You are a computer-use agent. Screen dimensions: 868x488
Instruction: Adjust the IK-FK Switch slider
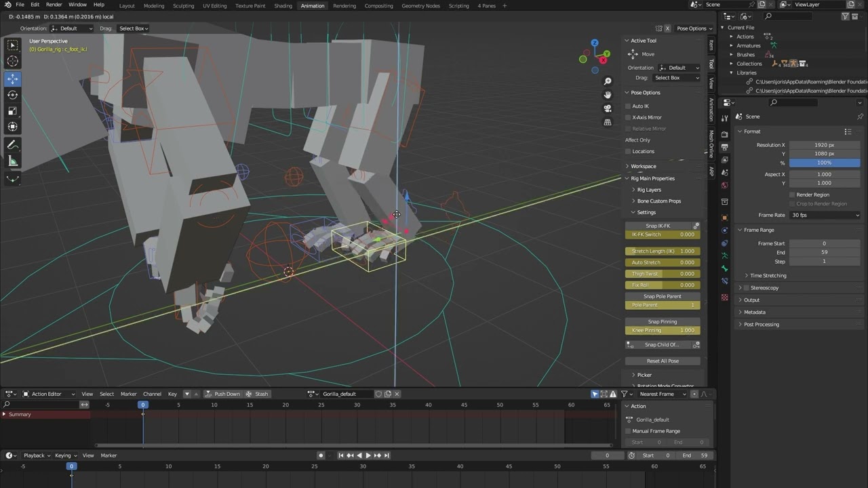coord(663,235)
